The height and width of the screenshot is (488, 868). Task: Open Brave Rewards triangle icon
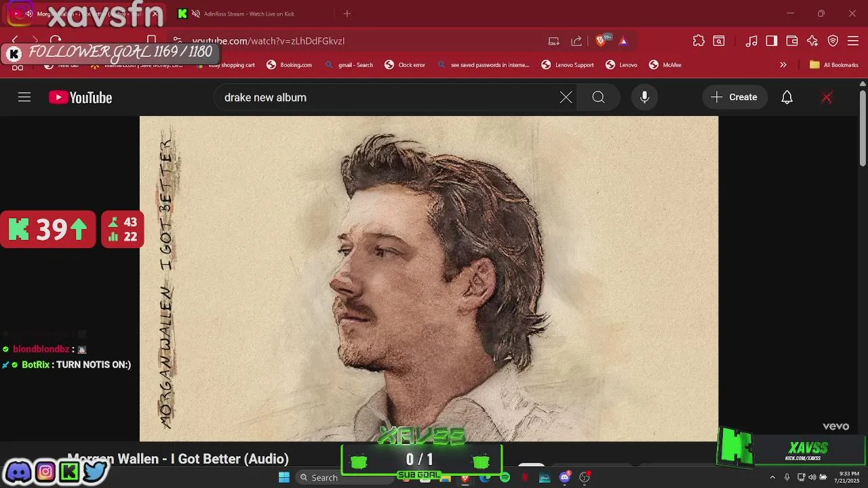click(x=623, y=41)
